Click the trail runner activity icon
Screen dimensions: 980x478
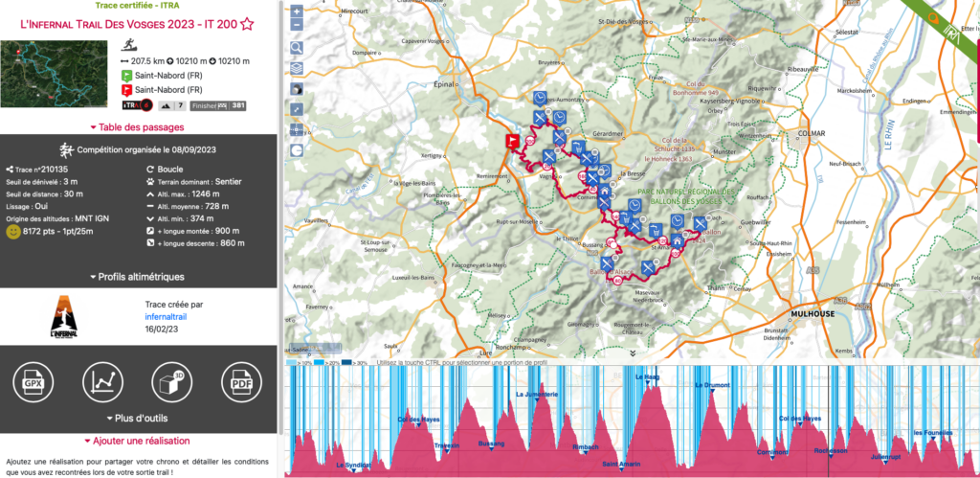(x=130, y=45)
